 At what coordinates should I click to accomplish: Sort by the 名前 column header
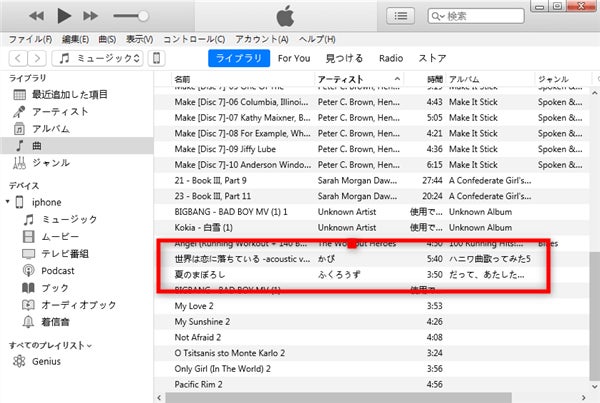[242, 79]
